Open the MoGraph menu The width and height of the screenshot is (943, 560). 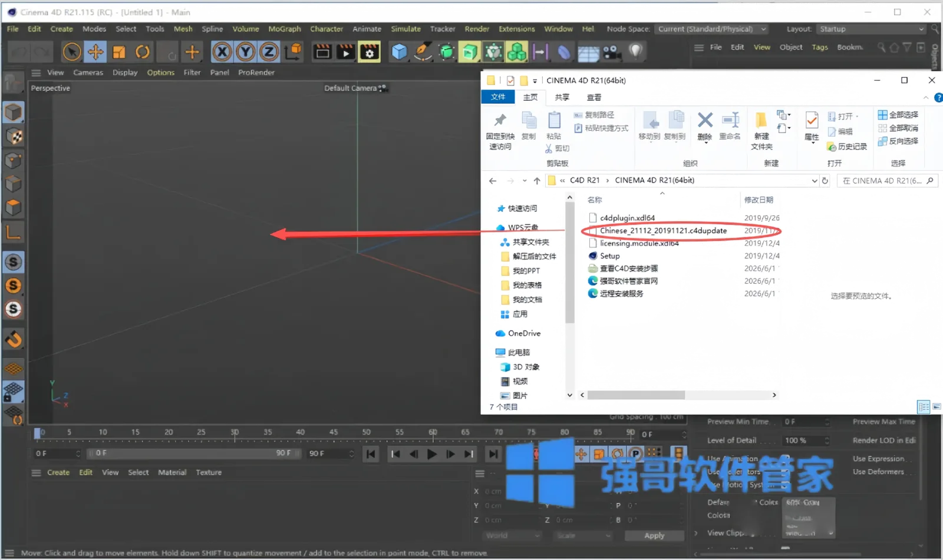click(x=284, y=29)
